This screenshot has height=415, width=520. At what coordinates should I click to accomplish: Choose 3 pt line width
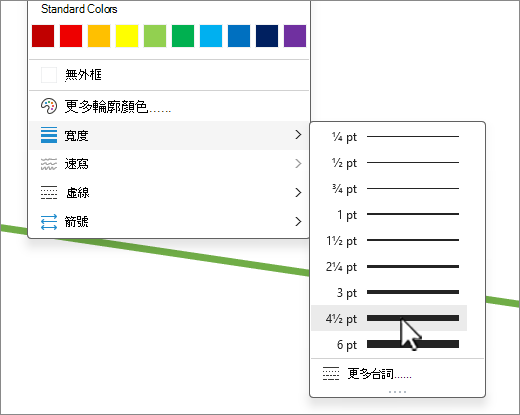click(x=389, y=292)
